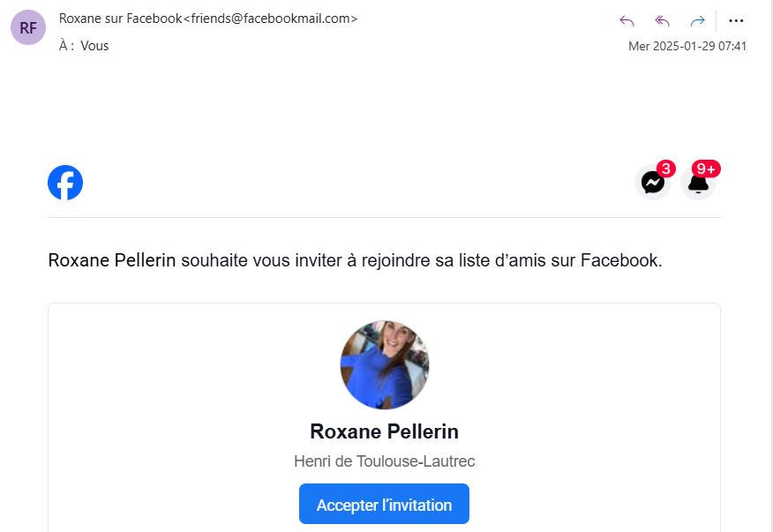This screenshot has width=773, height=532.
Task: Click the red 9+ notification badge
Action: point(706,169)
